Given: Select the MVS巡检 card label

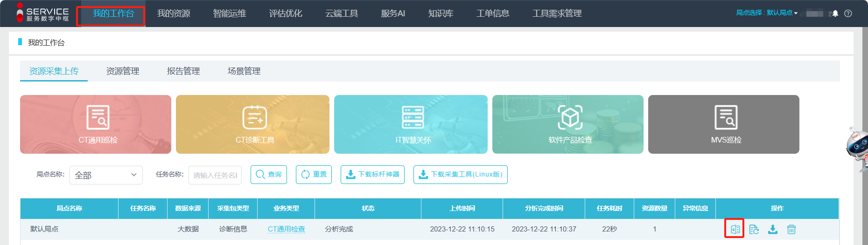Looking at the screenshot, I should pyautogui.click(x=726, y=140).
